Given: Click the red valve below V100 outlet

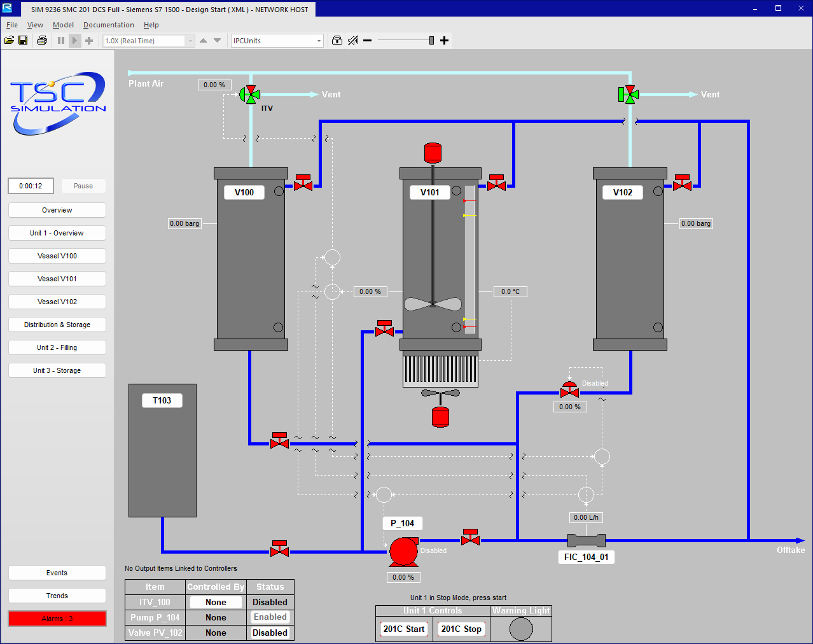Looking at the screenshot, I should pos(279,440).
